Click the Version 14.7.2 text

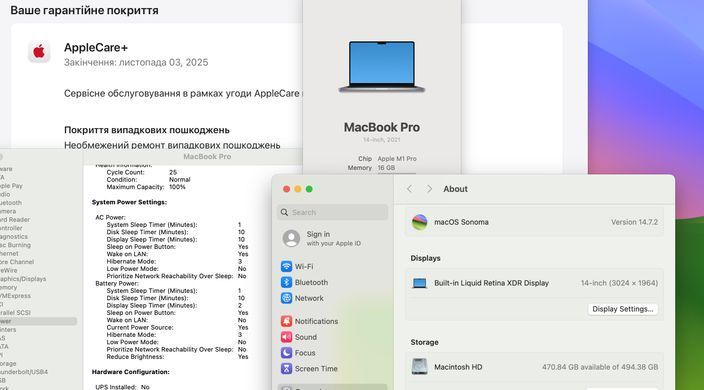[x=634, y=222]
